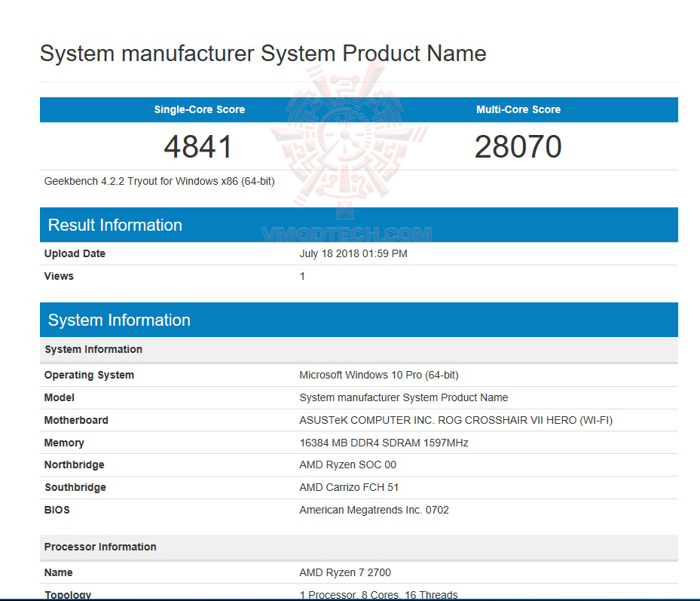
Task: Click the Result Information section header
Action: tap(359, 225)
